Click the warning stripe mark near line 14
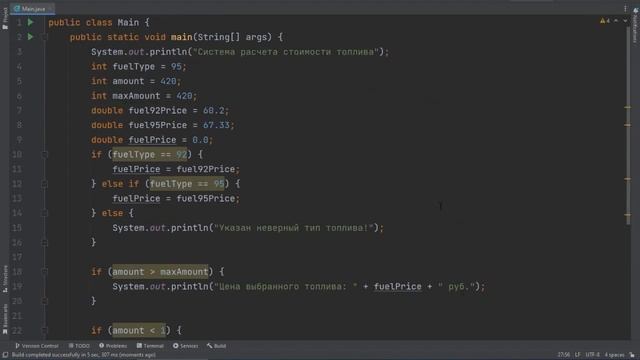 click(x=628, y=215)
